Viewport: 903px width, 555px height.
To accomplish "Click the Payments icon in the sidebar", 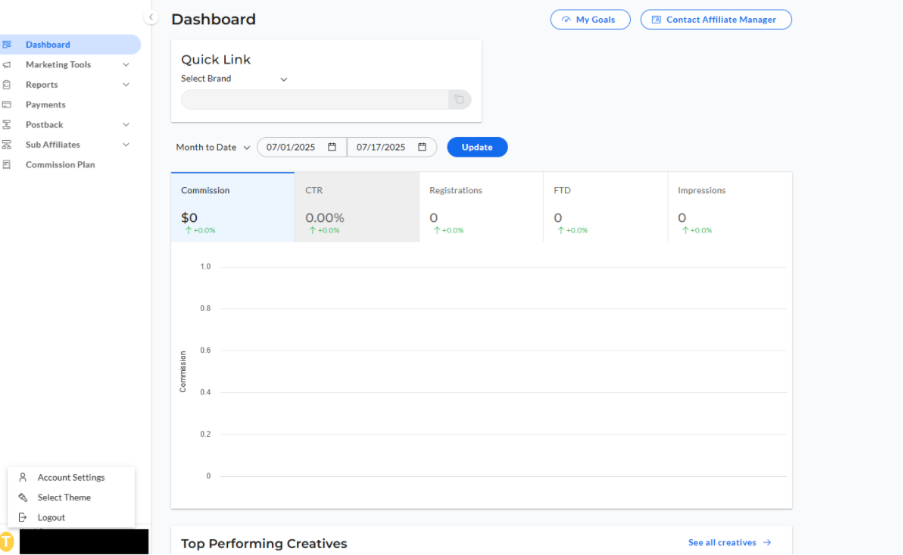I will point(7,105).
